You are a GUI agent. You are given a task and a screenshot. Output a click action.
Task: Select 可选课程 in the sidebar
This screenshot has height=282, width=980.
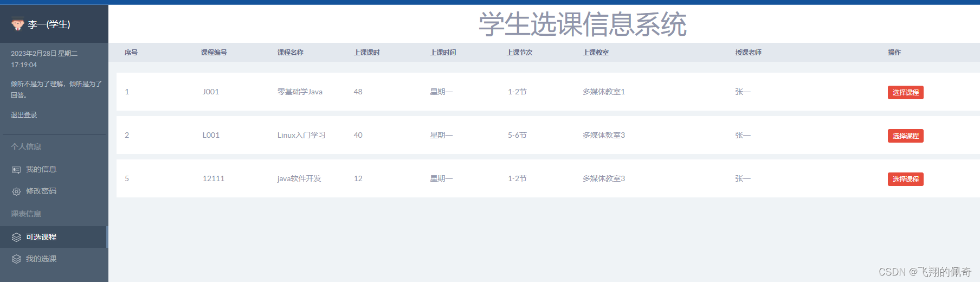54,237
